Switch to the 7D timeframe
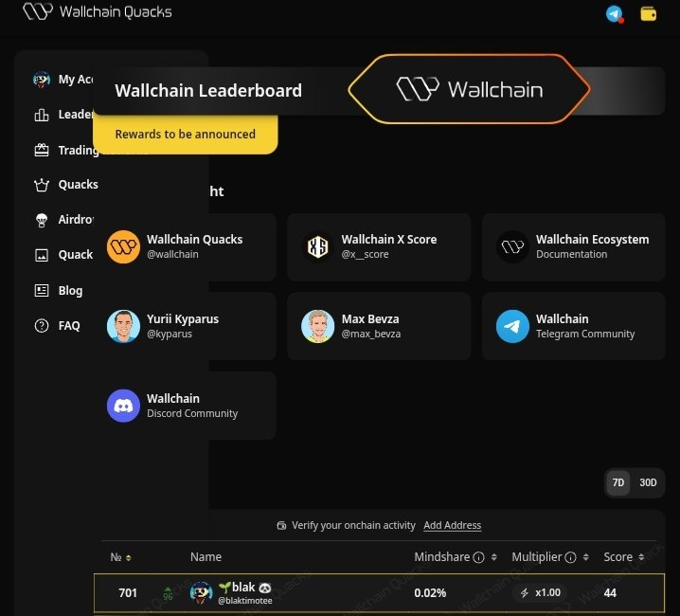The height and width of the screenshot is (616, 680). (x=618, y=482)
